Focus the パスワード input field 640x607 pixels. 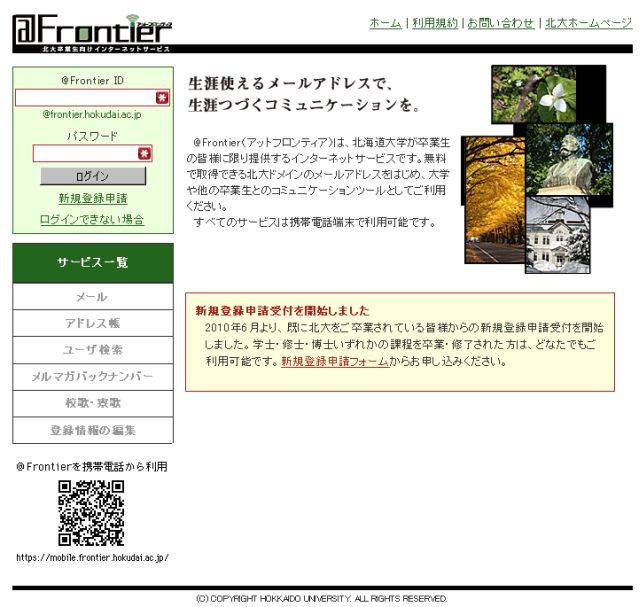93,153
